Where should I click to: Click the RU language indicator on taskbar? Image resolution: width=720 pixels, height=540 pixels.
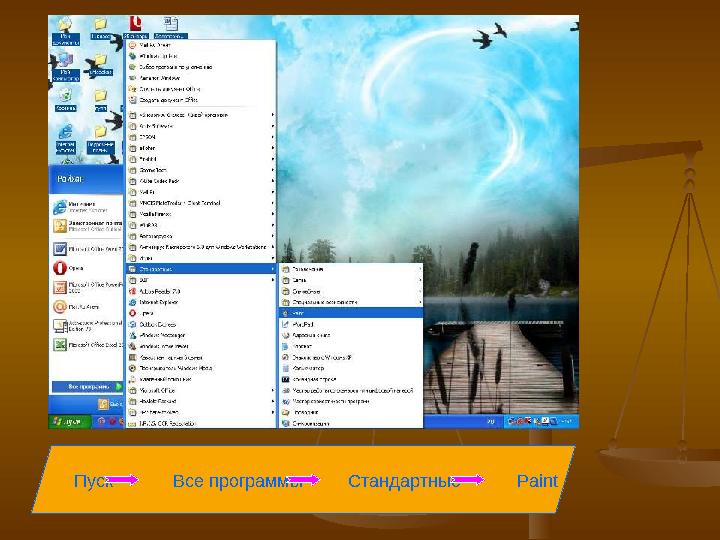(490, 421)
